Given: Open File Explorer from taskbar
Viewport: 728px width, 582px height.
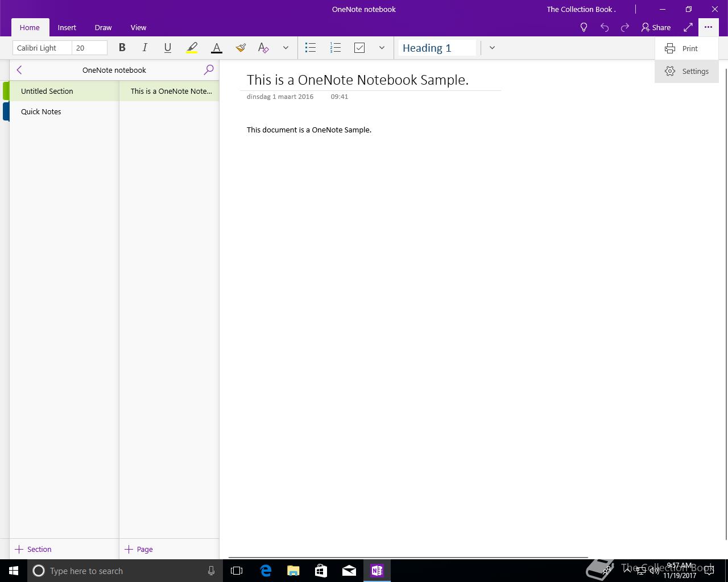Looking at the screenshot, I should click(293, 571).
